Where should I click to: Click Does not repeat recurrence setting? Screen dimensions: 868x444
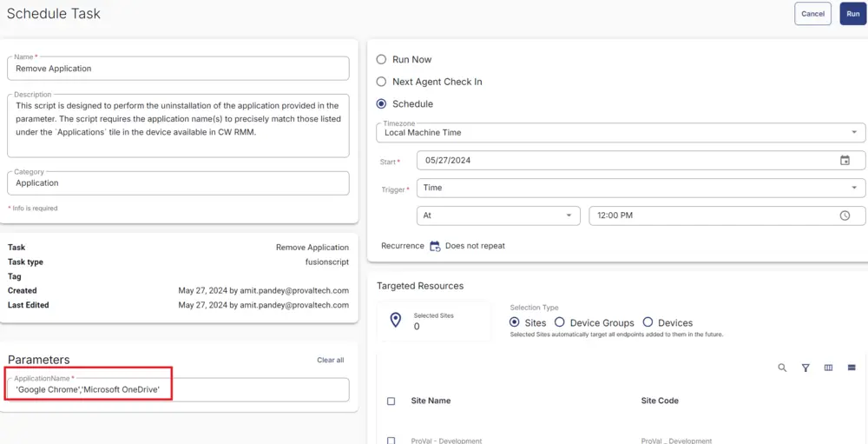[475, 246]
